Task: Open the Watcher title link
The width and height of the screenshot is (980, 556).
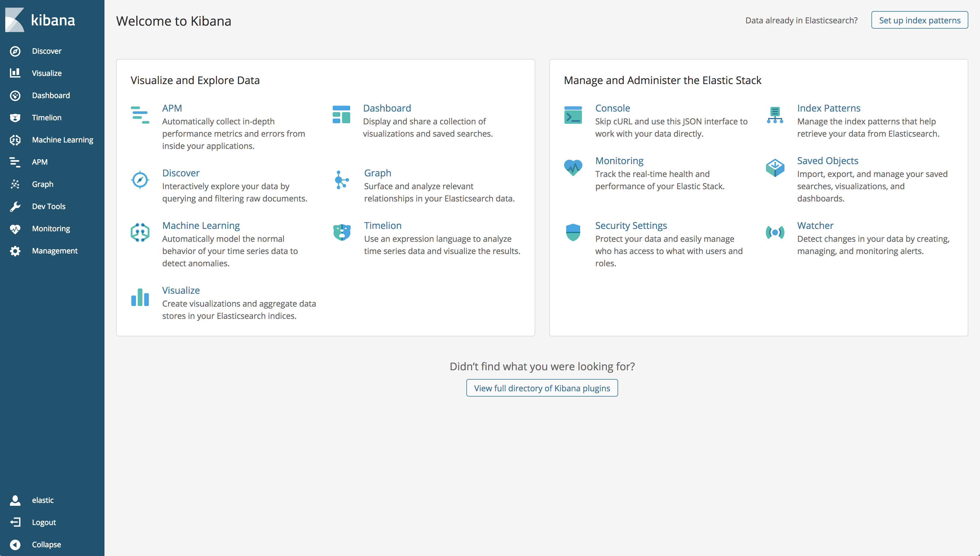Action: click(x=815, y=226)
